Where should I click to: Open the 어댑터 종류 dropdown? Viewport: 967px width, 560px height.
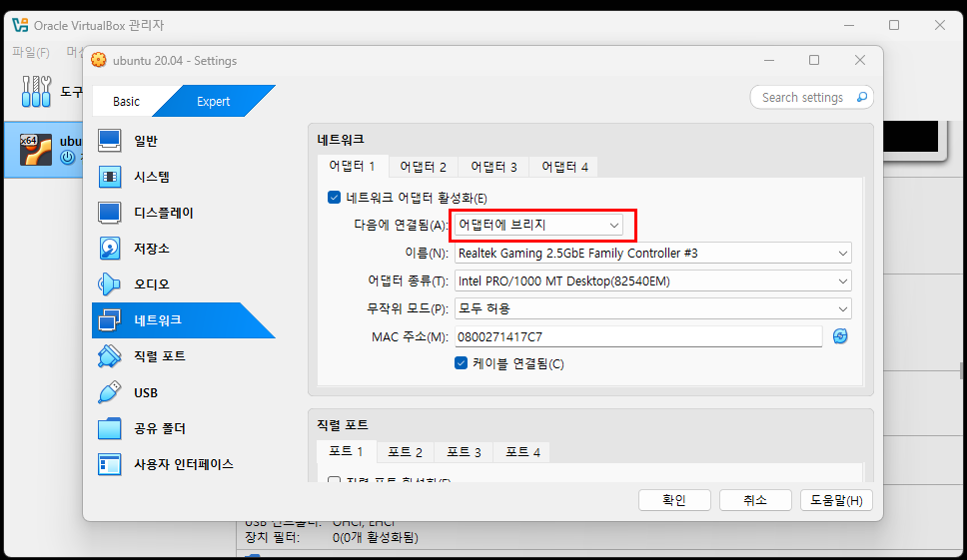pyautogui.click(x=653, y=280)
